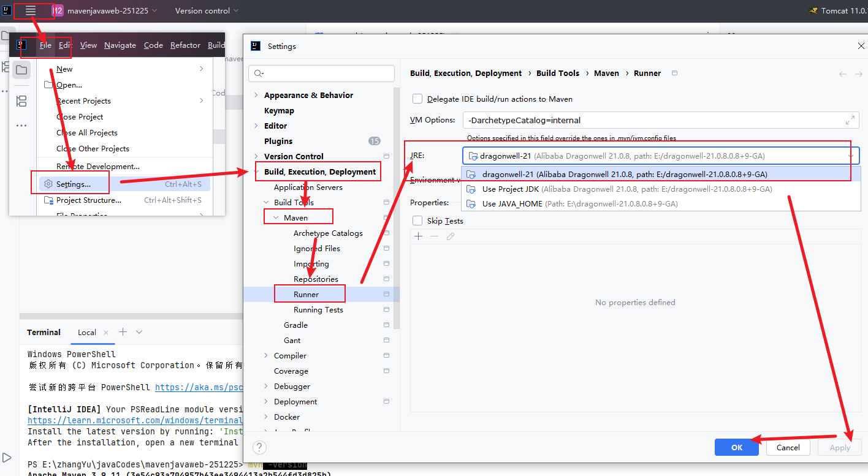The height and width of the screenshot is (476, 868).
Task: Enable Delegate IDE build/run actions to Maven
Action: coord(417,99)
